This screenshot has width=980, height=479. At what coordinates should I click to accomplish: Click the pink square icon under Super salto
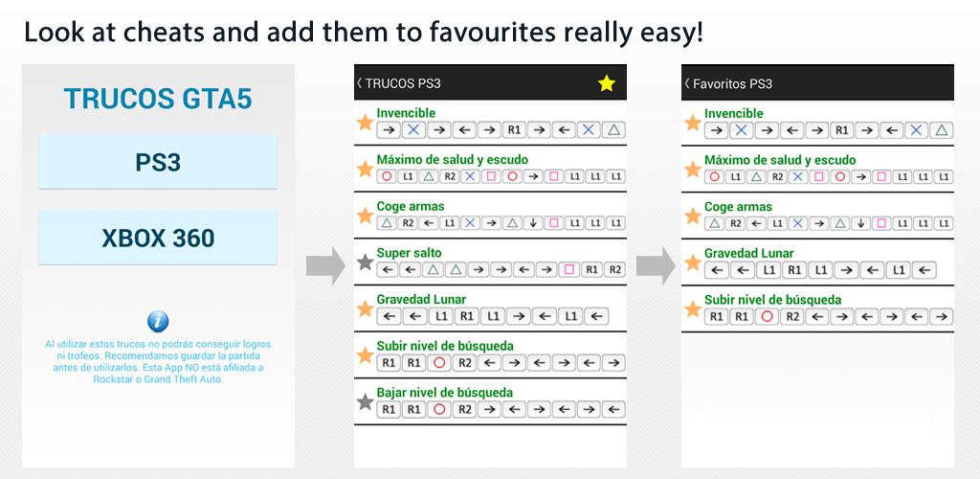(568, 269)
